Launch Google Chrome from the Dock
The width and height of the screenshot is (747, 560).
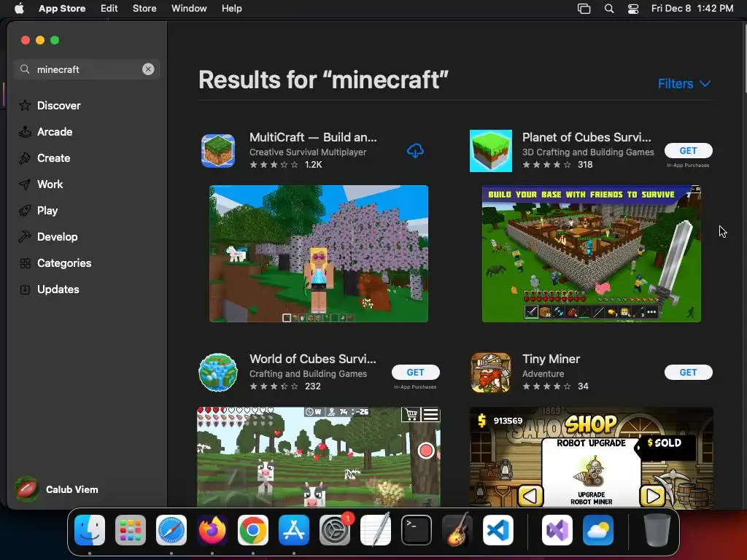253,530
